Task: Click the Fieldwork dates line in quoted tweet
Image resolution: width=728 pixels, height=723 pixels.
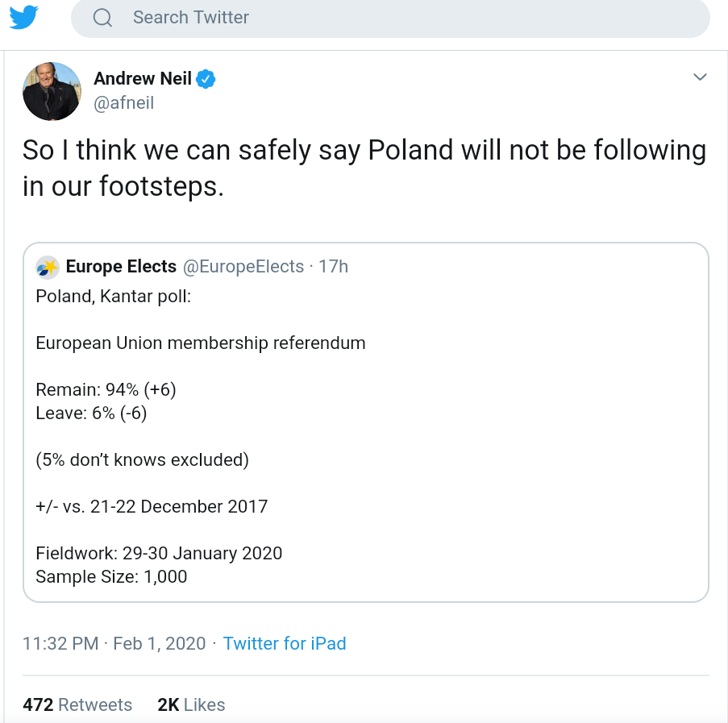Action: pyautogui.click(x=159, y=553)
